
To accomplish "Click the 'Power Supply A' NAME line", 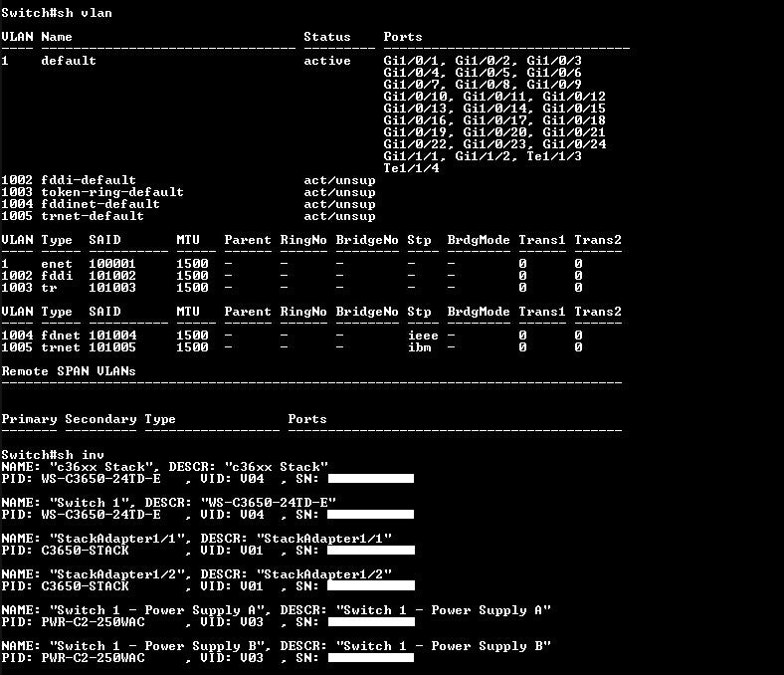I will click(276, 610).
